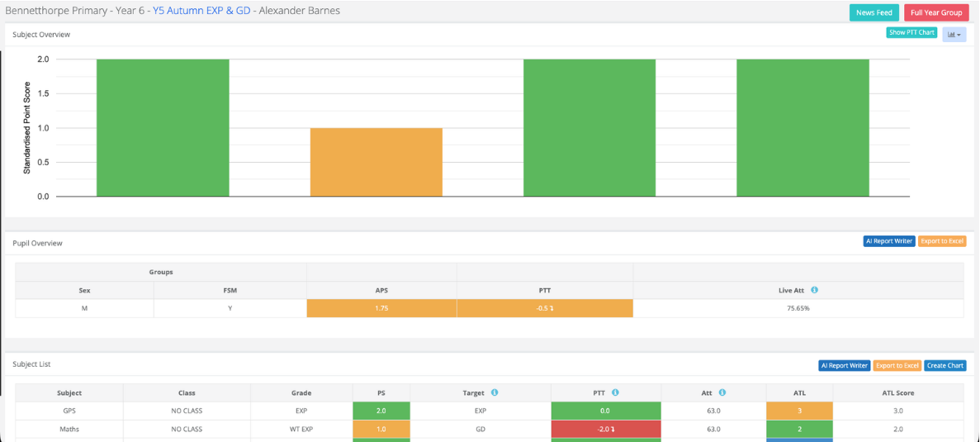980x442 pixels.
Task: Click the Class column header
Action: pos(187,392)
